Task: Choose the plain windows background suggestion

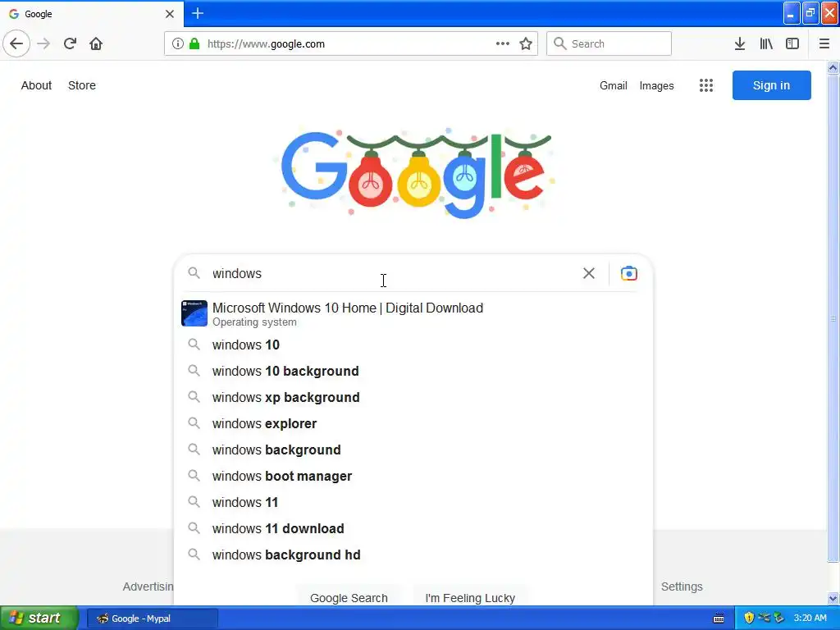Action: point(413,450)
